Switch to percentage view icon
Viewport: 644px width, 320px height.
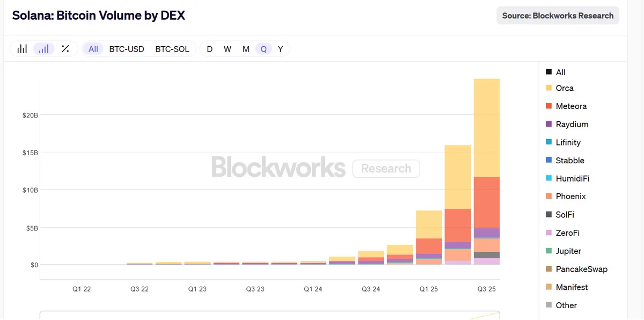(65, 49)
